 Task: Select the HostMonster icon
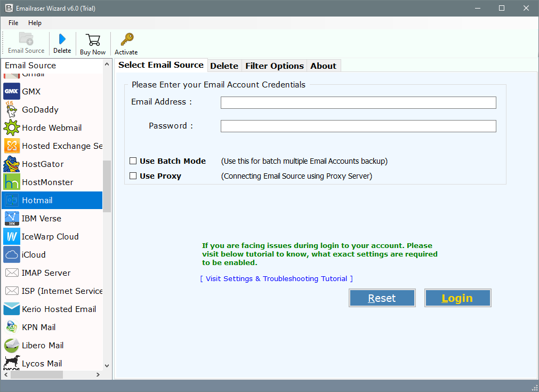tap(12, 182)
